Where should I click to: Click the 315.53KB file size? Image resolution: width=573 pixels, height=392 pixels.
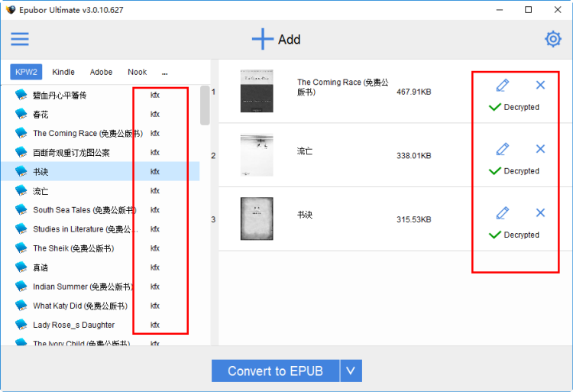point(413,219)
